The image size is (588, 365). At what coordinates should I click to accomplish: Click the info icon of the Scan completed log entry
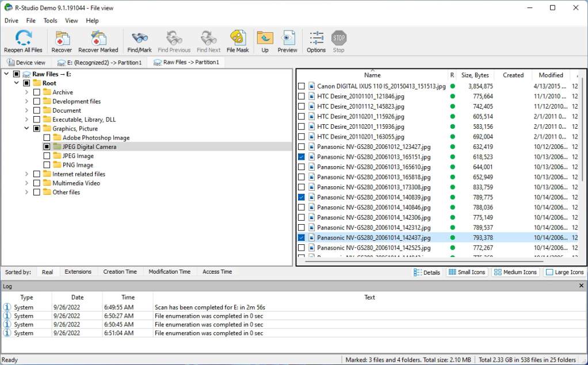7,307
